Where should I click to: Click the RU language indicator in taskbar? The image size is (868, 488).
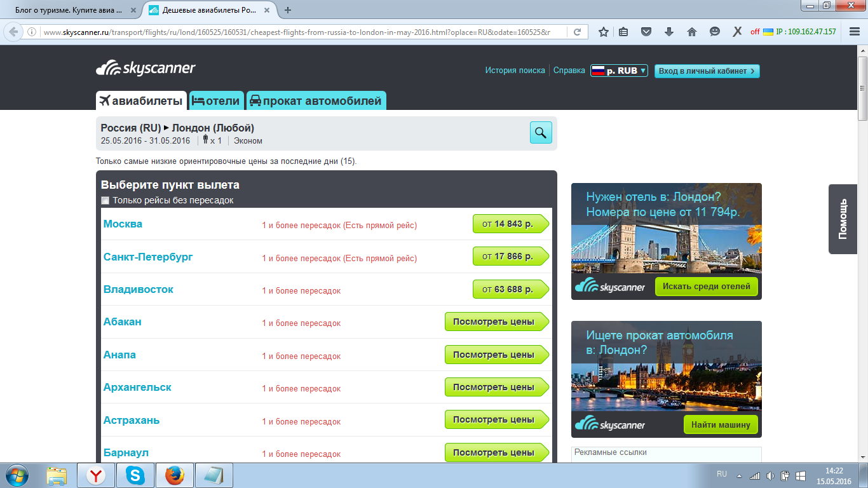[x=722, y=474]
